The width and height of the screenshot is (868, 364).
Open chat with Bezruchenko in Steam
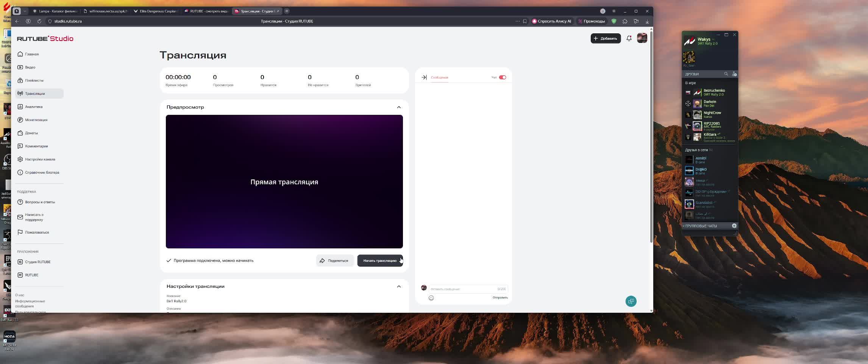click(710, 93)
